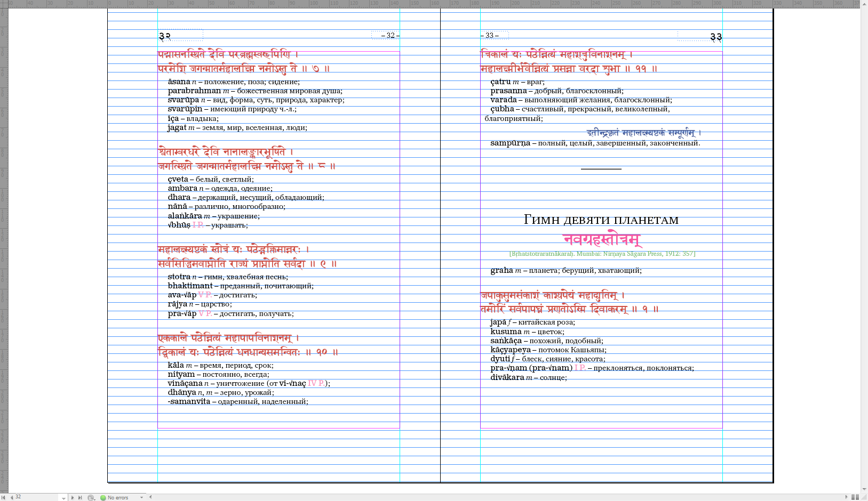Click the green preflight status indicator
The image size is (868, 501).
tap(103, 497)
